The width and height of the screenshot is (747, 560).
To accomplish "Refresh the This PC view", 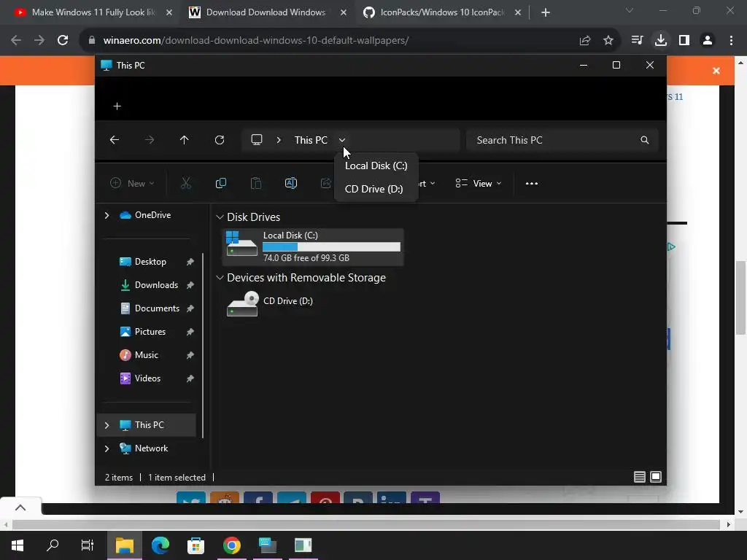I will click(219, 140).
